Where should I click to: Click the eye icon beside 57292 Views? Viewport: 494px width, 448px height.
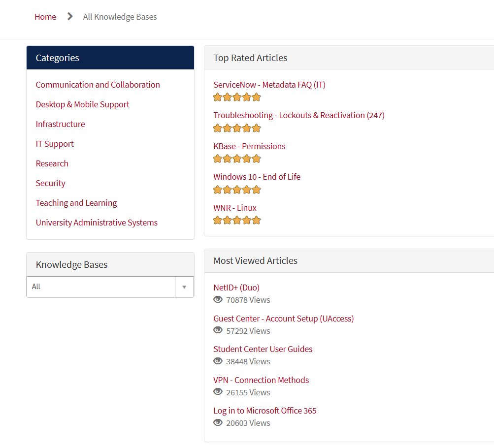click(x=218, y=330)
